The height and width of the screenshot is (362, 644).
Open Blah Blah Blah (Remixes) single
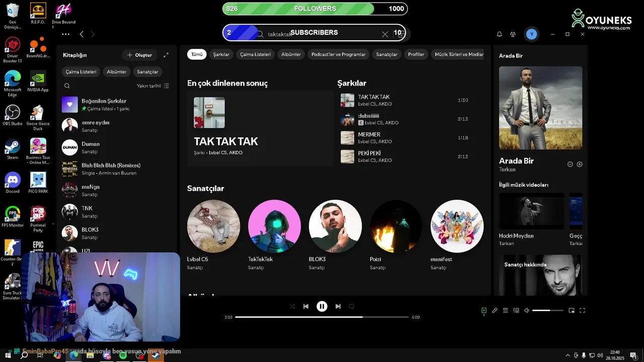click(117, 169)
